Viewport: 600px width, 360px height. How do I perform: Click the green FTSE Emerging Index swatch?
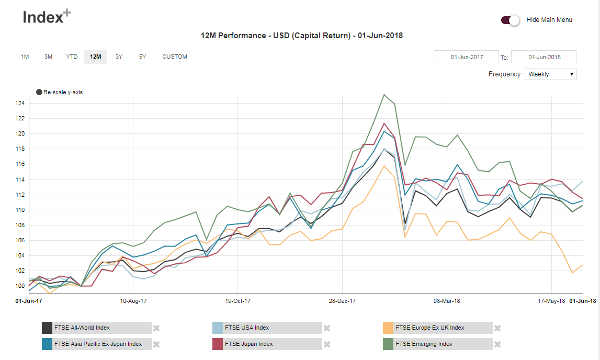pyautogui.click(x=388, y=344)
